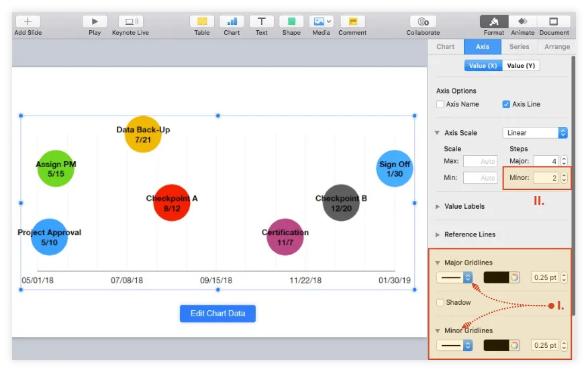Screen dimensions: 588x372
Task: Open the Collaborate toolbar icon
Action: click(x=423, y=21)
